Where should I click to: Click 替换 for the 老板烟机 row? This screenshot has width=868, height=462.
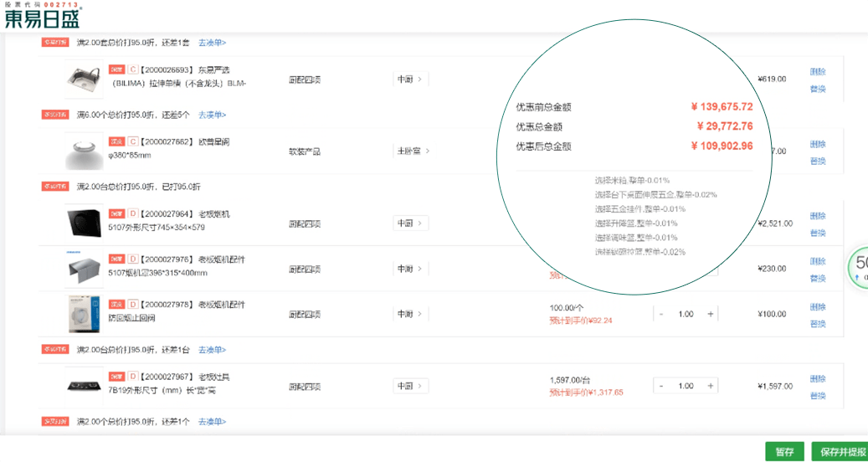pos(817,233)
